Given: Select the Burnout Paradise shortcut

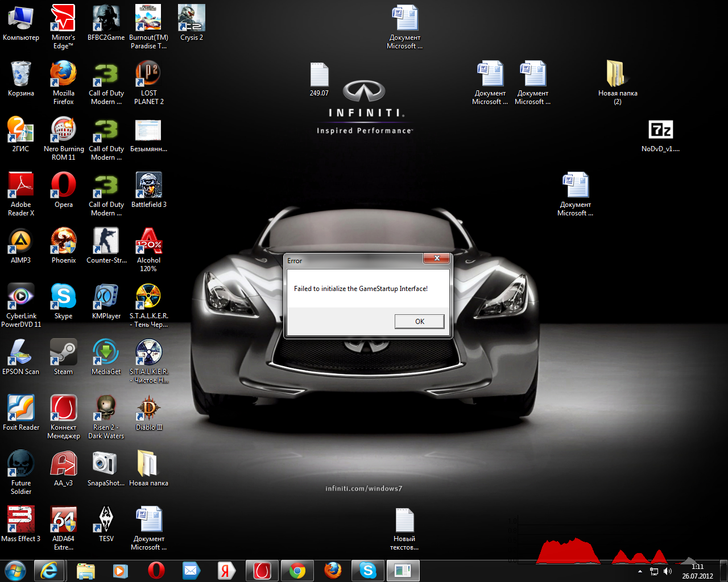Looking at the screenshot, I should coord(148,27).
